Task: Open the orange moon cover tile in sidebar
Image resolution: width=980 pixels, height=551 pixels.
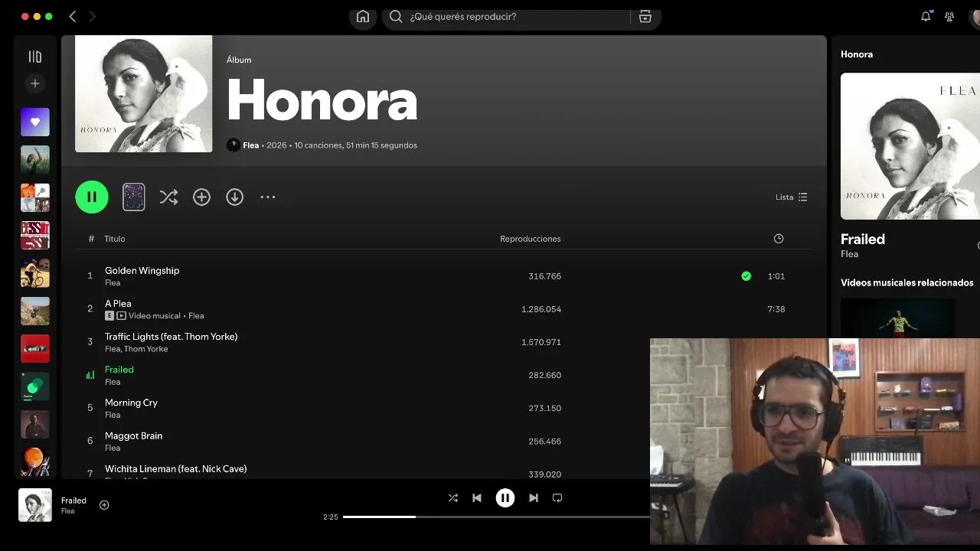Action: click(x=35, y=462)
